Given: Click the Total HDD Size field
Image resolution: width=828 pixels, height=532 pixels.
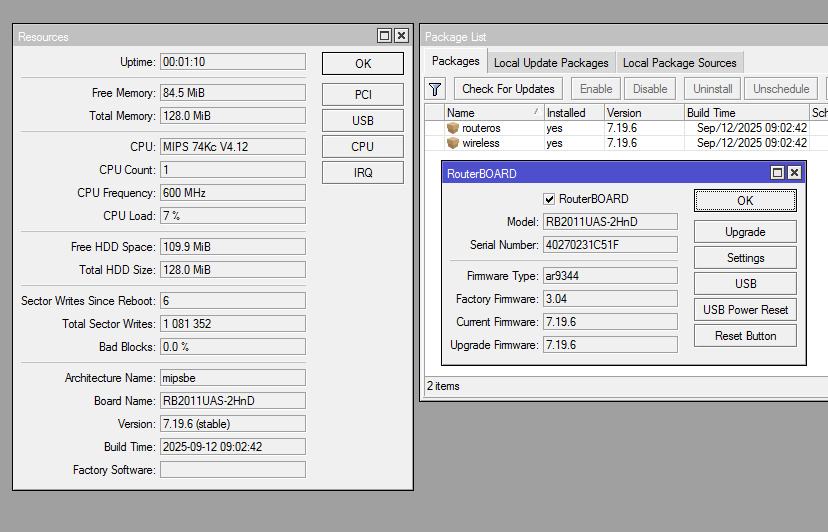Looking at the screenshot, I should (233, 269).
